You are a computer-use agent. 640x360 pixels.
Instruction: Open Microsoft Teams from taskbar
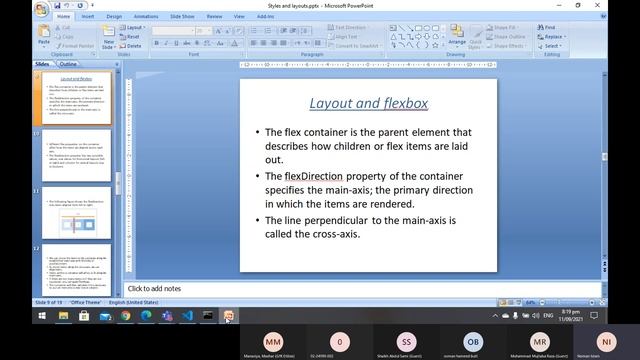coord(167,316)
